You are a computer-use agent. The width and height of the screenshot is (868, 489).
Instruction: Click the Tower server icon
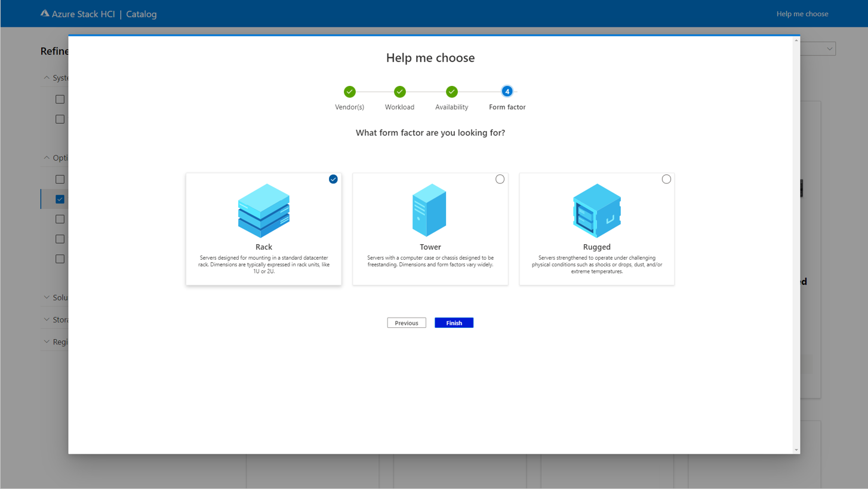[429, 210]
